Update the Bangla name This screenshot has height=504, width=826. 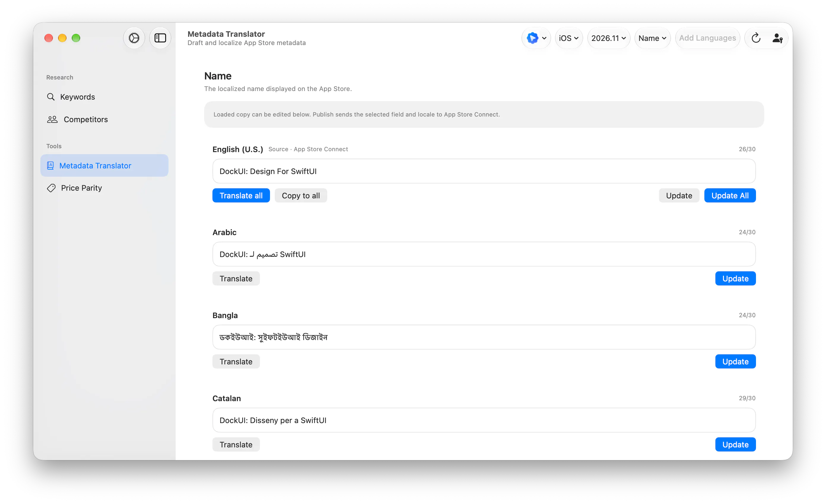point(735,362)
